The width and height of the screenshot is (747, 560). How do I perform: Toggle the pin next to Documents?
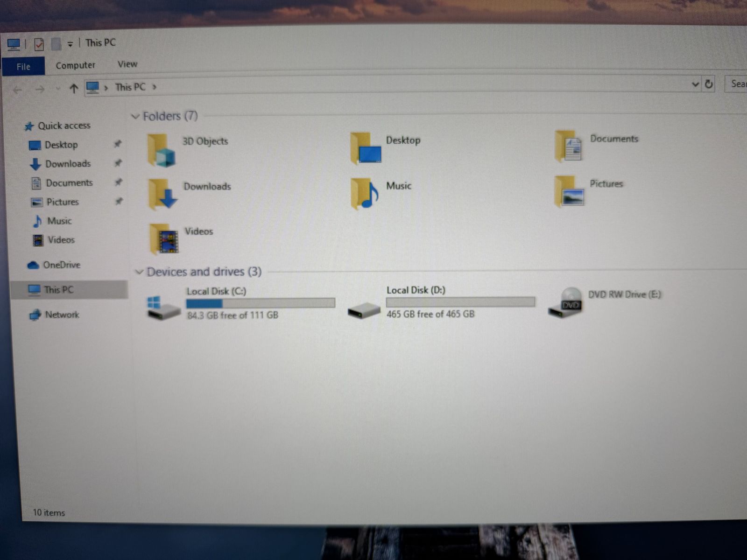pyautogui.click(x=119, y=182)
